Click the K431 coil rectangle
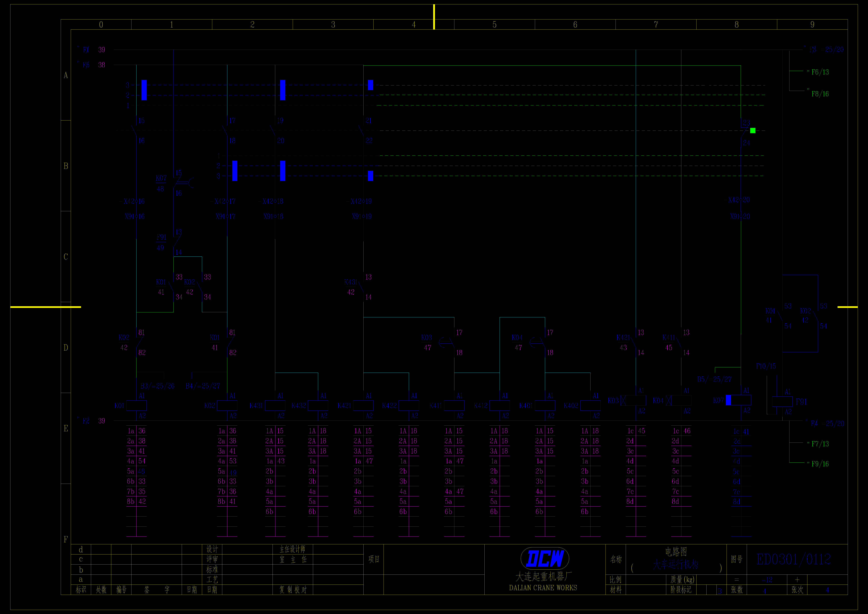This screenshot has width=868, height=614. [x=275, y=406]
